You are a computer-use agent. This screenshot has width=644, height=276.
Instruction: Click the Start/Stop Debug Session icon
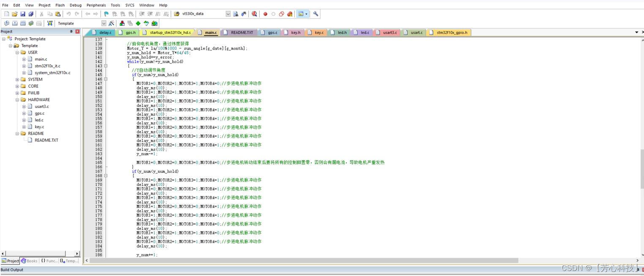point(255,14)
